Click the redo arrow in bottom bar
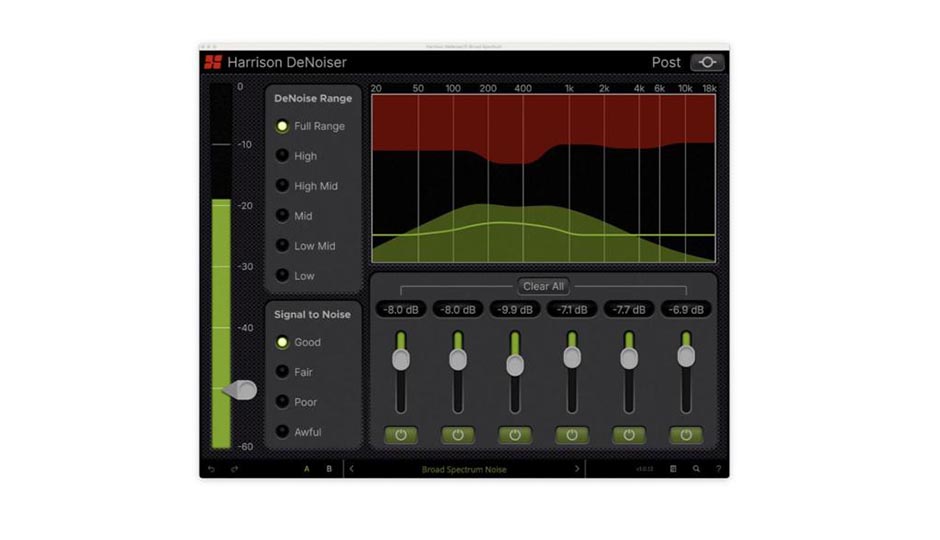This screenshot has height=540, width=940. coord(234,469)
